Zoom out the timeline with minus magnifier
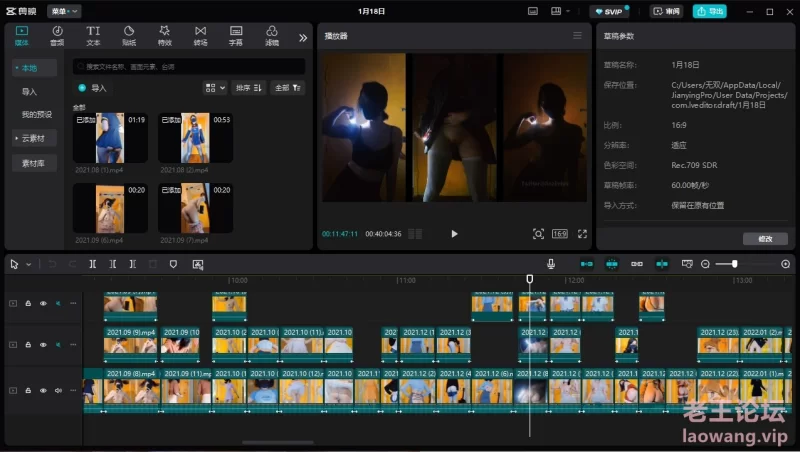This screenshot has width=800, height=452. [x=705, y=264]
